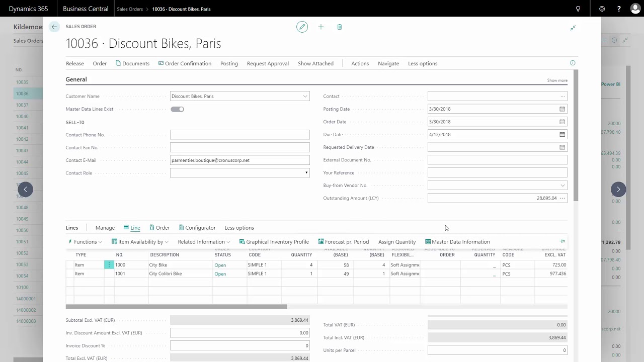This screenshot has width=644, height=362.
Task: Open the Order Date calendar picker
Action: (562, 122)
